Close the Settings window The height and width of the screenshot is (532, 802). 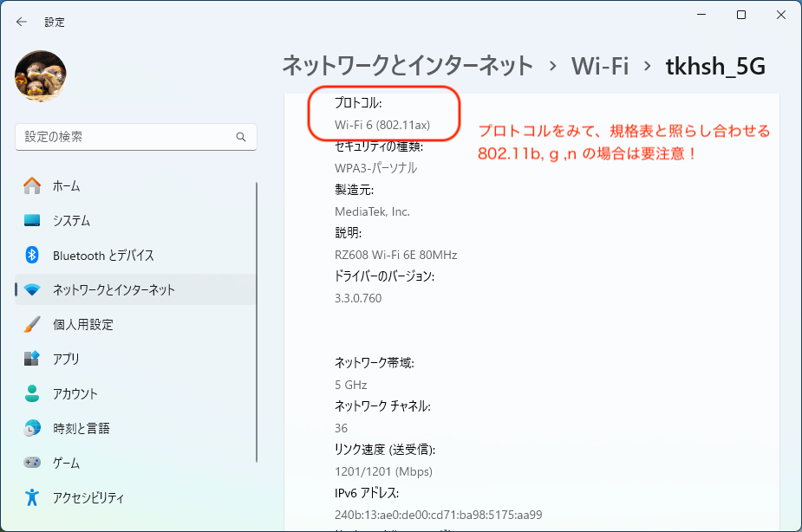781,15
